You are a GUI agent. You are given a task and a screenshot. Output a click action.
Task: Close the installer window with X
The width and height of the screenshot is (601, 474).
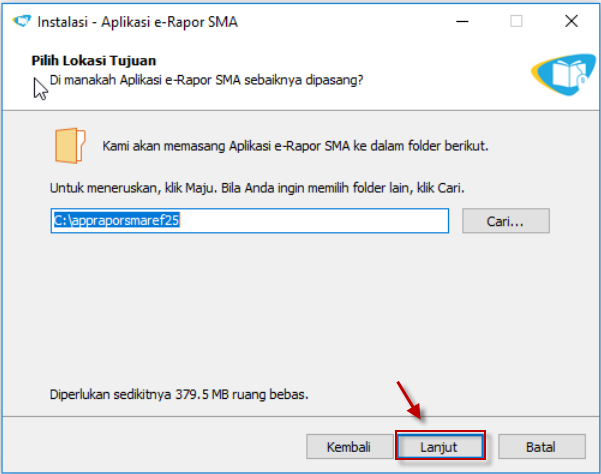tap(570, 21)
